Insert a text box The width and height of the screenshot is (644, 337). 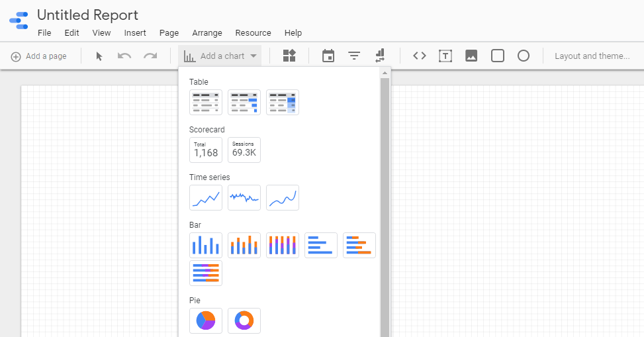(445, 56)
